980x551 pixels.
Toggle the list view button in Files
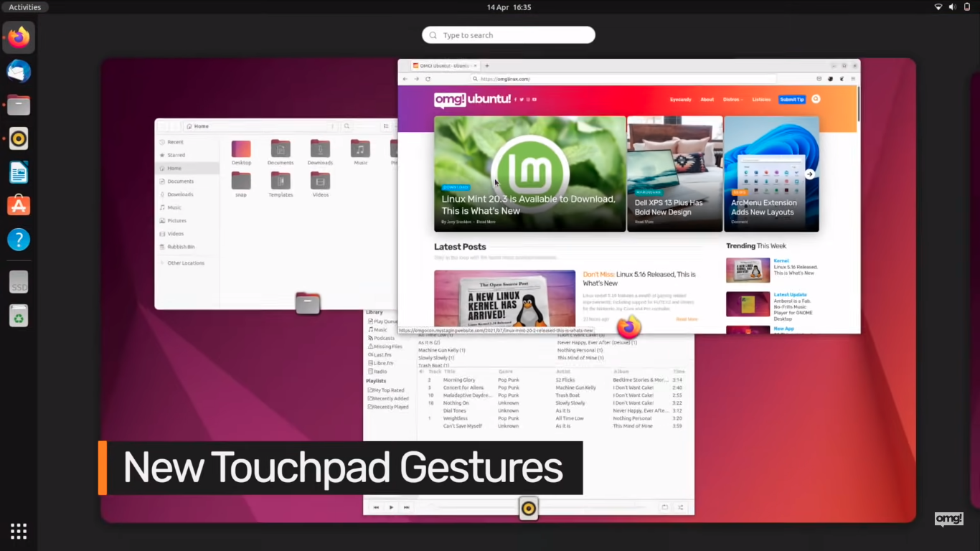(386, 126)
